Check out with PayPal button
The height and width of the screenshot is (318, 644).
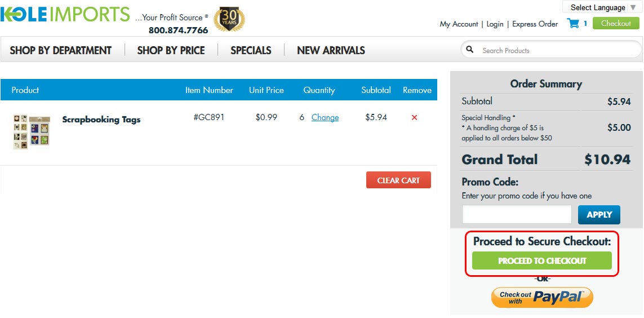click(x=542, y=298)
